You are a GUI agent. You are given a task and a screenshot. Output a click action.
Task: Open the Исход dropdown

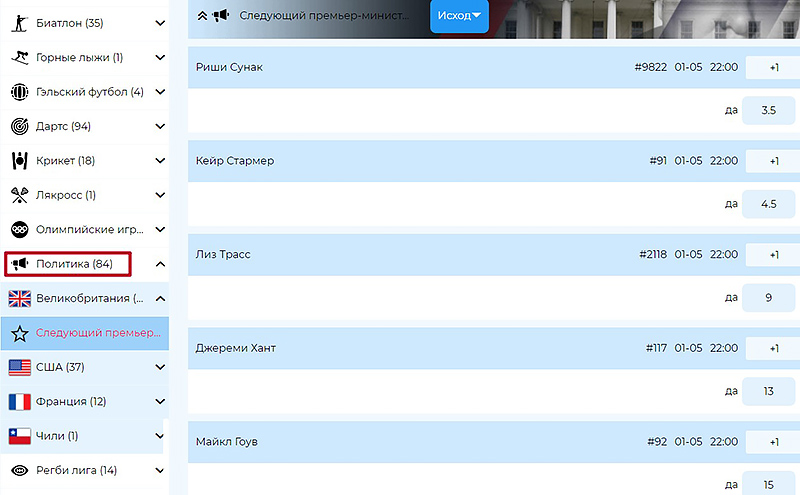pos(459,16)
